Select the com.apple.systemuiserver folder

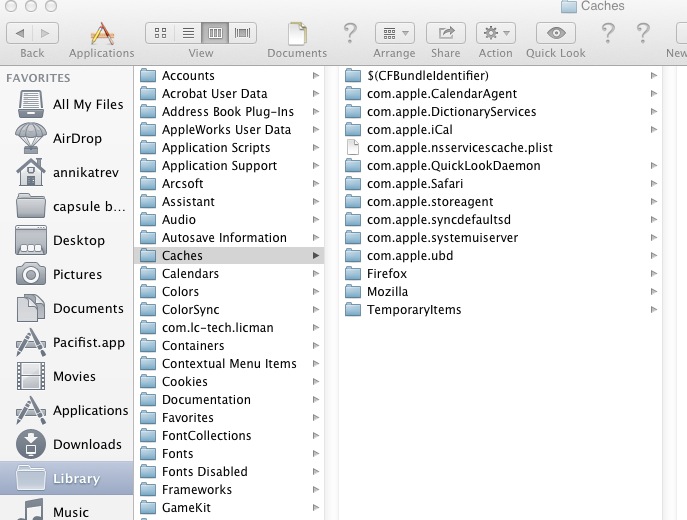point(500,237)
